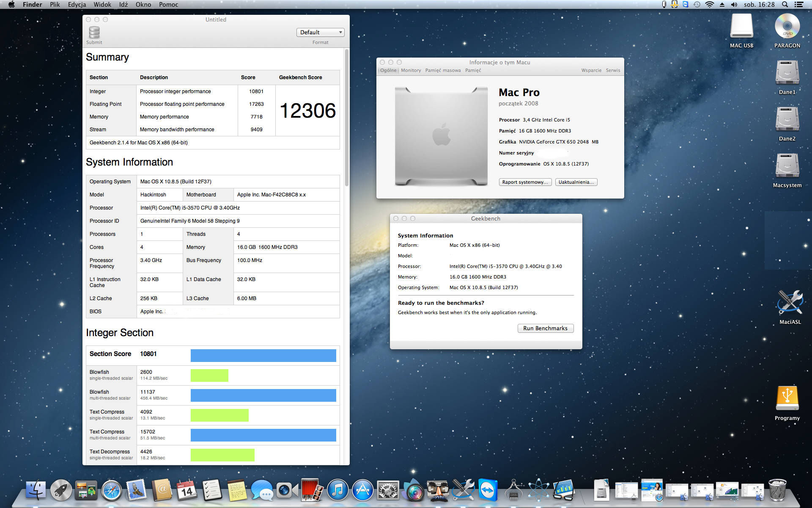Click the Geekbench Score value 12306
Screen dimensions: 812x508
coord(308,111)
